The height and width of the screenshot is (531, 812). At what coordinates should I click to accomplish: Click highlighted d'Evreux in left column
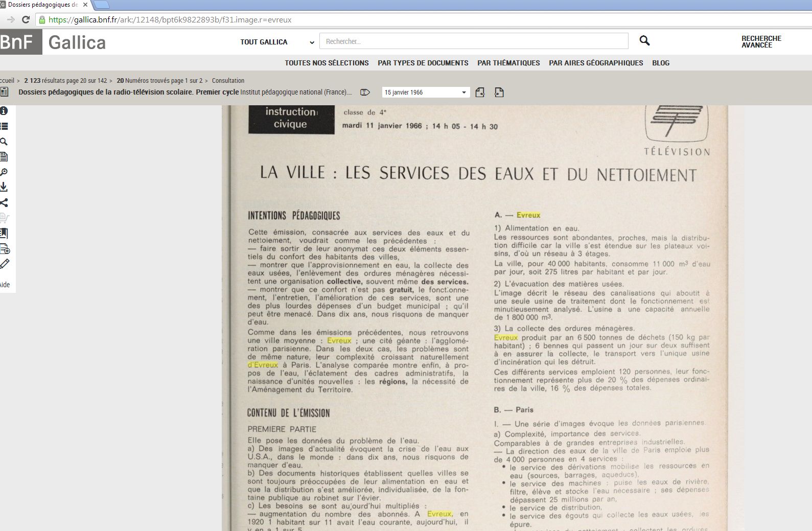coord(263,365)
